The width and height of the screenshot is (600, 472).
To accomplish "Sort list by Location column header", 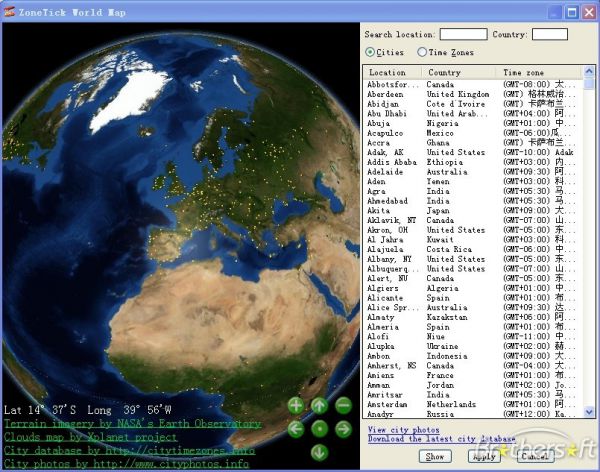I will pyautogui.click(x=392, y=72).
